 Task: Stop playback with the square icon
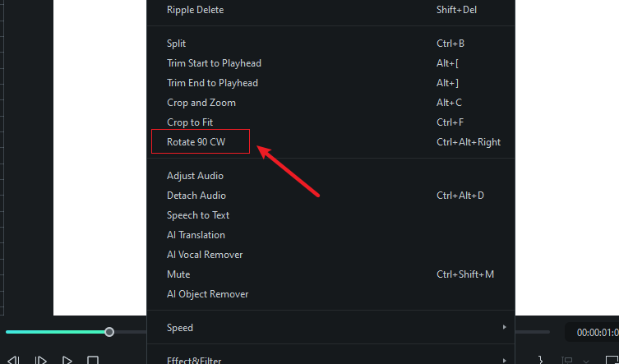click(93, 360)
